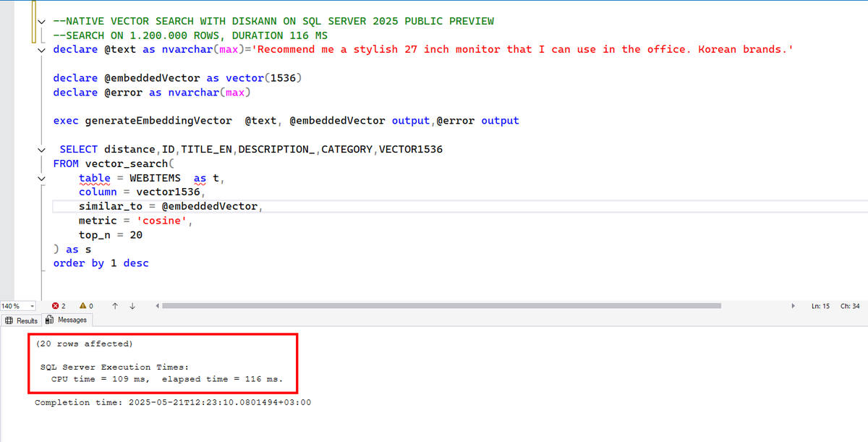Switch to the Messages tab

(x=67, y=320)
